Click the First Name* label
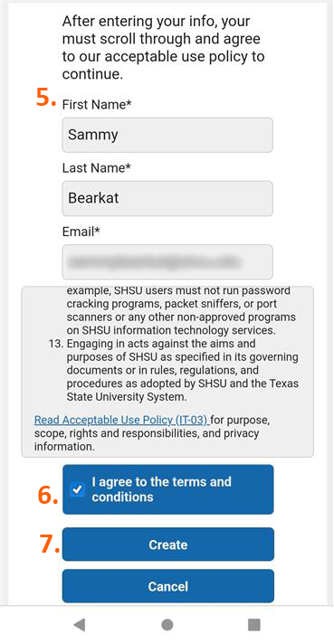 [97, 105]
